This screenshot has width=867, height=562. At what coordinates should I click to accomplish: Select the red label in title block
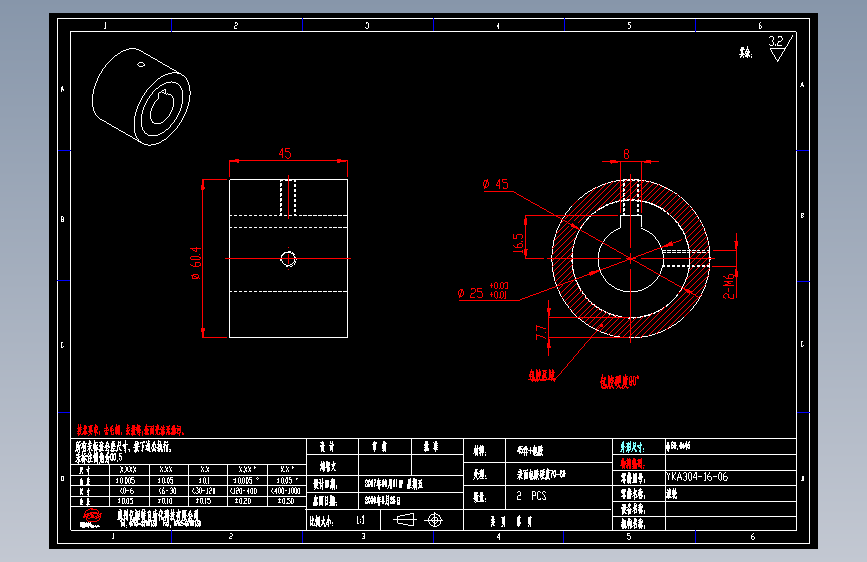[632, 464]
